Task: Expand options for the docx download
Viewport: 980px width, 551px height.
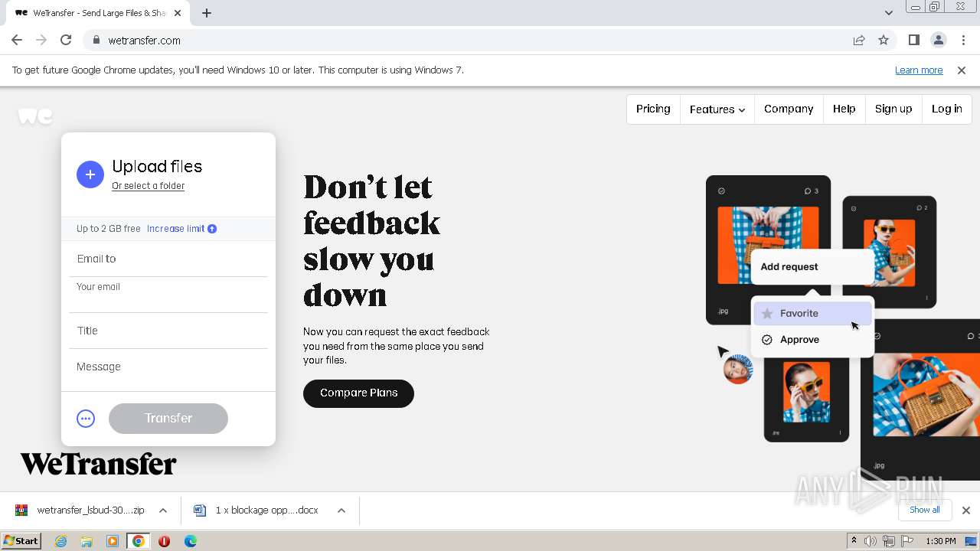Action: 341,510
